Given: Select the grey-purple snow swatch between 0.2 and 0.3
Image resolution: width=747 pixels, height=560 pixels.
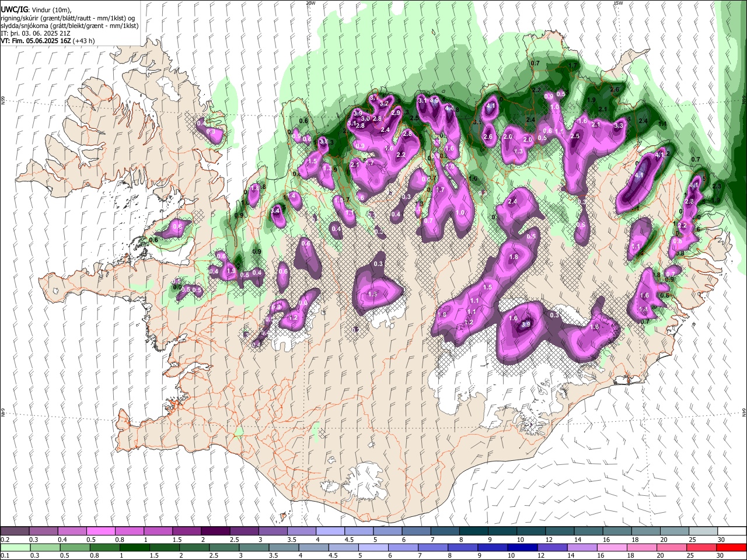Looking at the screenshot, I should pos(15,531).
